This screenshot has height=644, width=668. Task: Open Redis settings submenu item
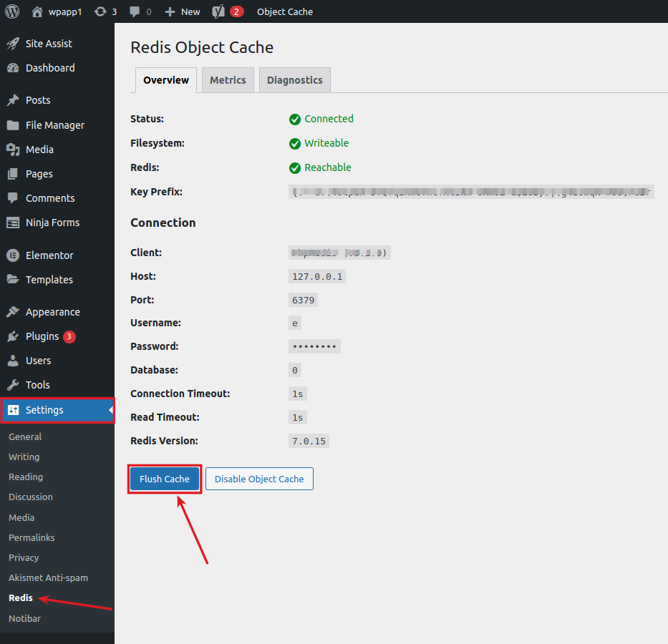pos(21,597)
